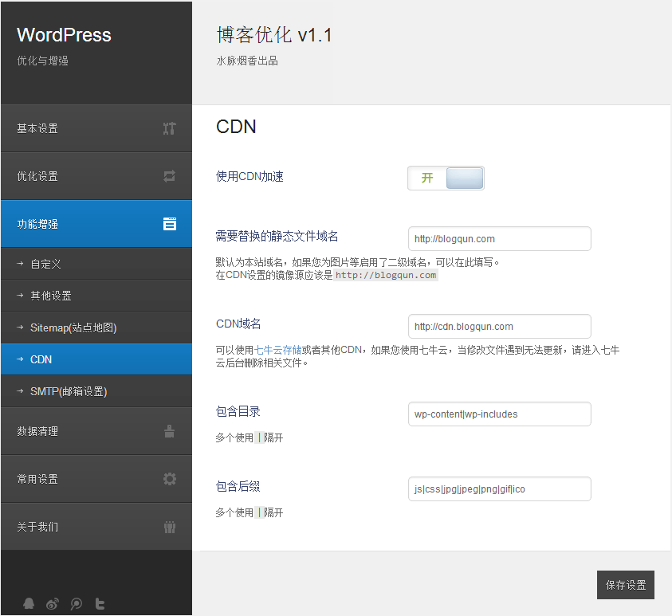Toggle the 使用CDN加速 switch

pos(446,178)
